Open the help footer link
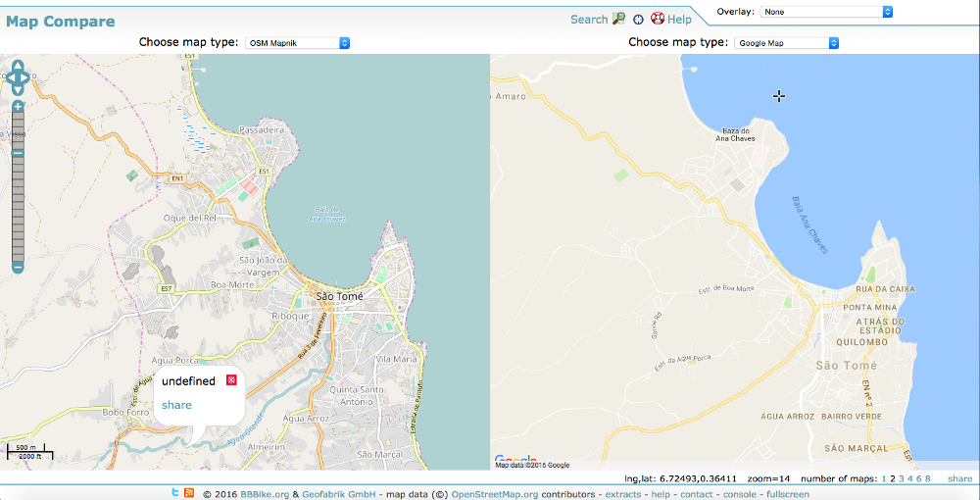Viewport: 980px width, 500px height. [x=661, y=494]
